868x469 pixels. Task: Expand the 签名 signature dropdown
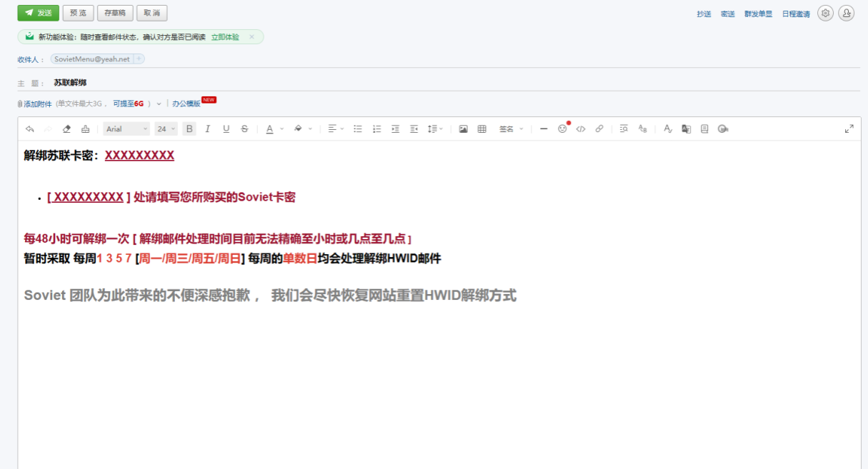click(511, 129)
